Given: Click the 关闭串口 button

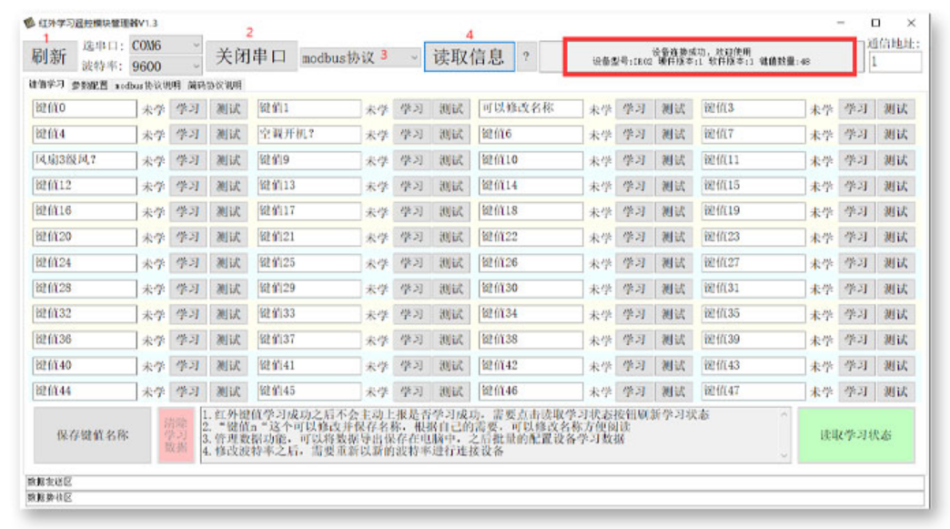Looking at the screenshot, I should 251,56.
